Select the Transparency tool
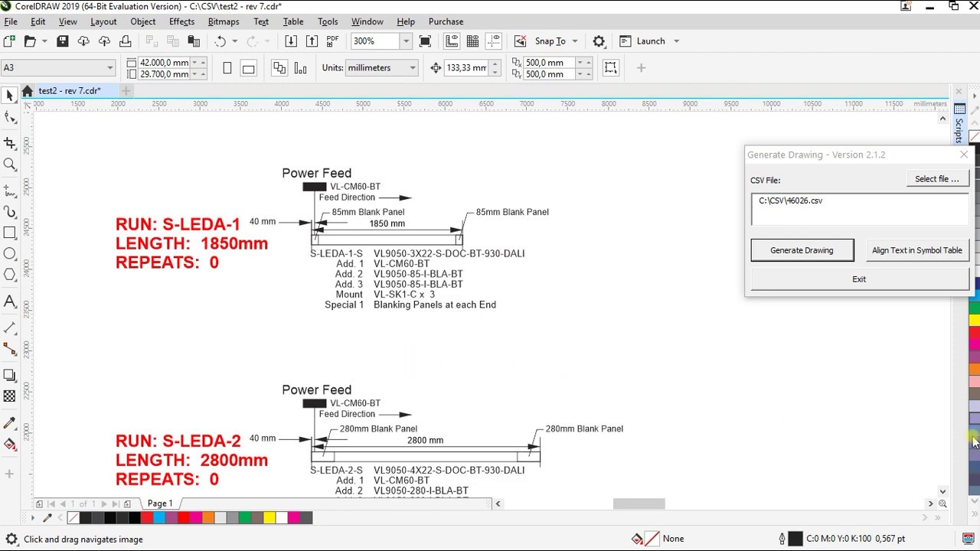This screenshot has height=551, width=980. point(9,396)
